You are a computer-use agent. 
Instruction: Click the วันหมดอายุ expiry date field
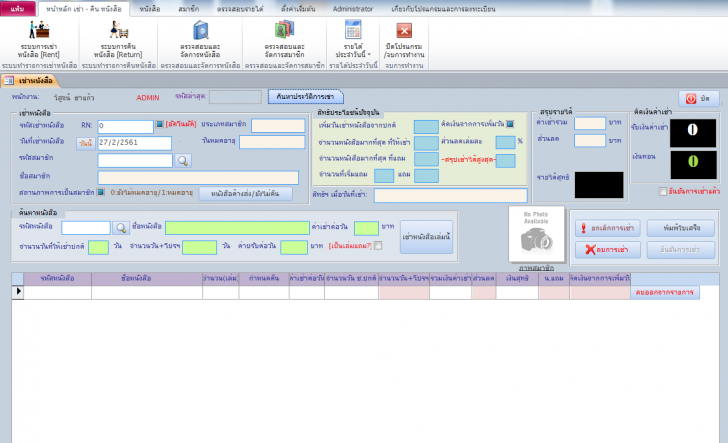[272, 142]
